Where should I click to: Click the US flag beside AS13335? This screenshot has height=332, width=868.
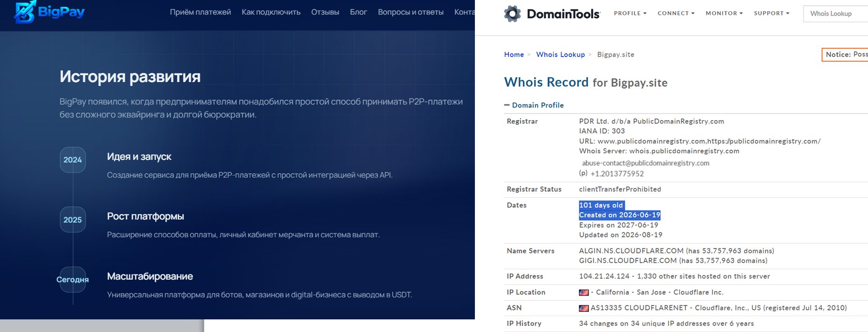pyautogui.click(x=584, y=308)
